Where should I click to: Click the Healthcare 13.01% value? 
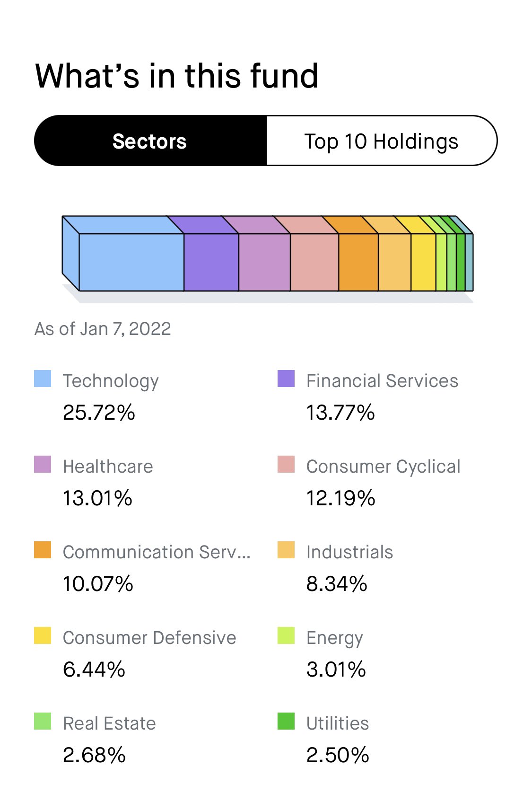tap(97, 498)
